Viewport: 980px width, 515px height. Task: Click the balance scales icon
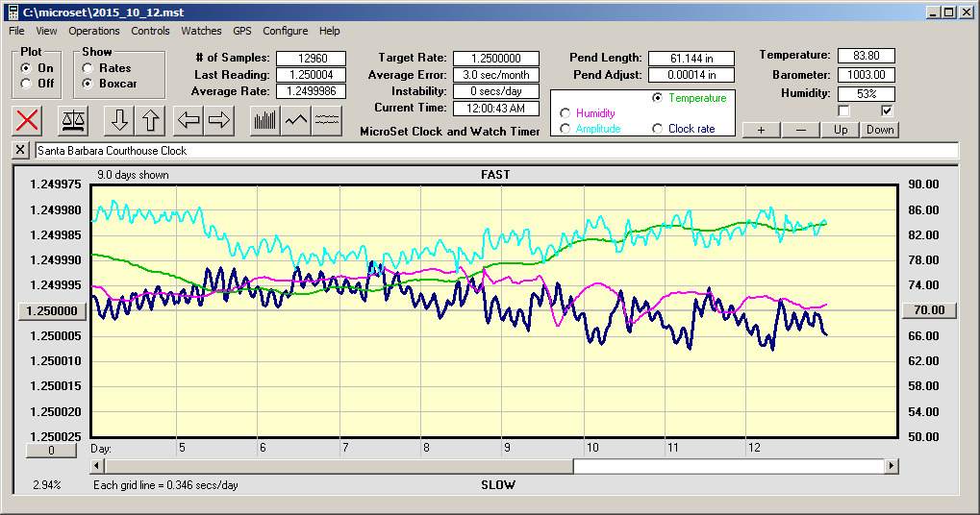(72, 120)
